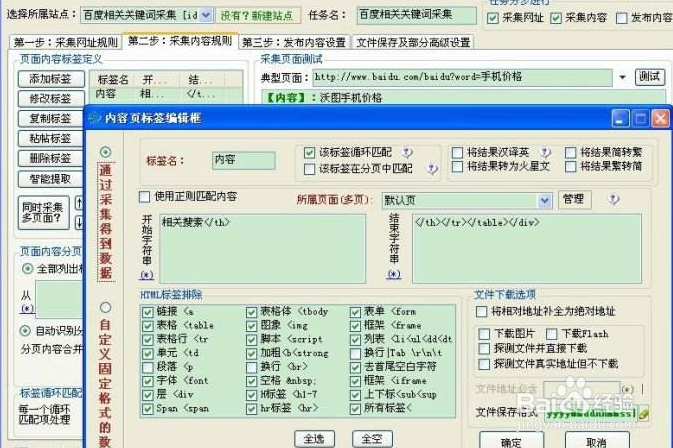Image resolution: width=673 pixels, height=448 pixels.
Task: Check 探测文件并直接下载 option
Action: (484, 348)
